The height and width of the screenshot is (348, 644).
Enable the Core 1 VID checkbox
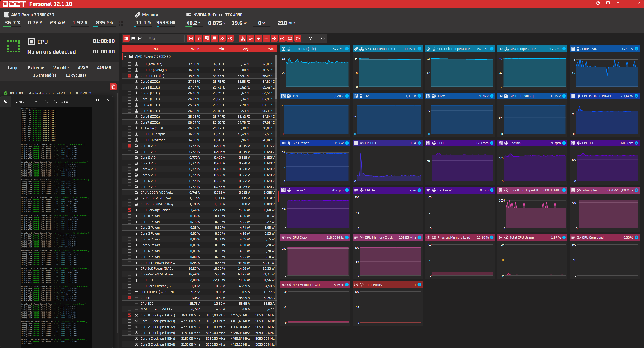(x=129, y=151)
